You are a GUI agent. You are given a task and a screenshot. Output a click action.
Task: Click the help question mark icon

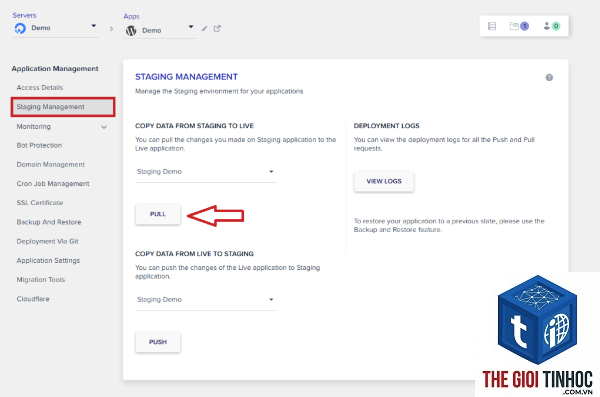[x=549, y=78]
